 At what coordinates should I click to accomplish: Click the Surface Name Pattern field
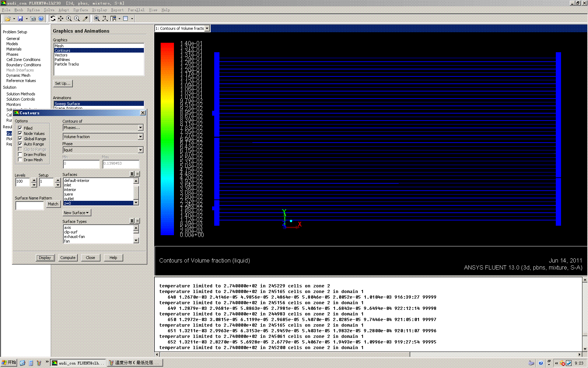coord(29,205)
